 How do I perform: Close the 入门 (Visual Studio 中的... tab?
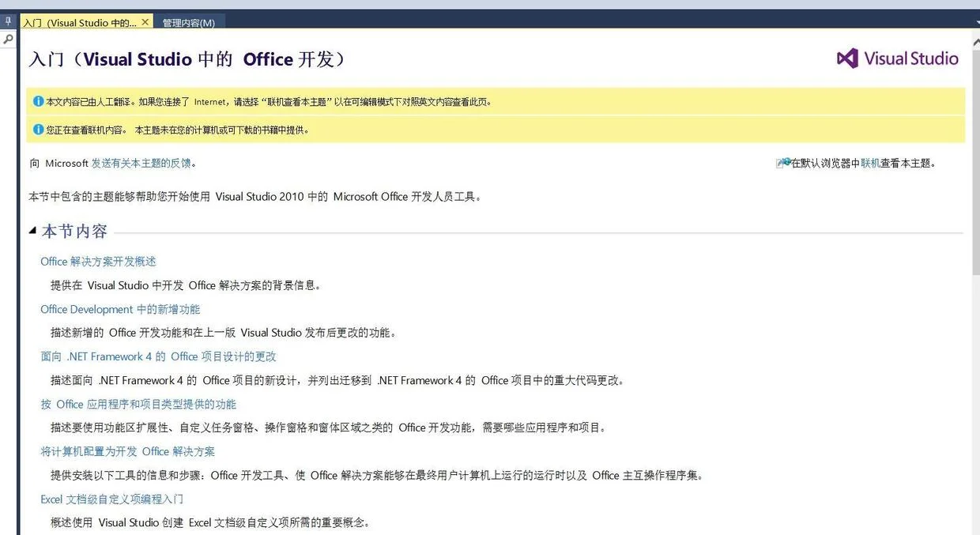pyautogui.click(x=145, y=22)
